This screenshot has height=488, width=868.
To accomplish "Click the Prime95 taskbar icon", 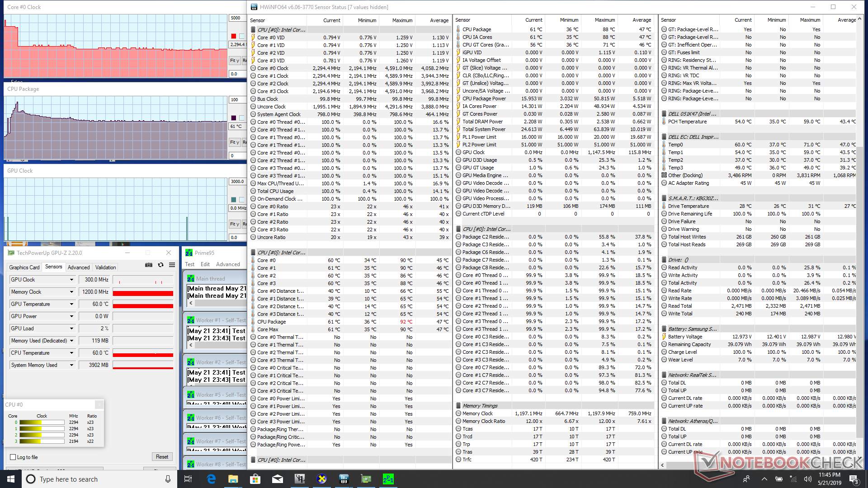I will pyautogui.click(x=388, y=479).
